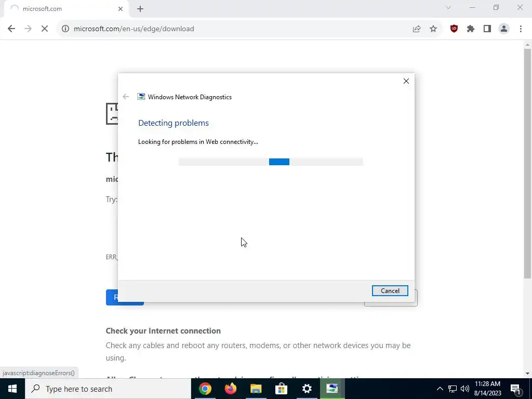Open Microsoft Store from taskbar
The image size is (532, 399).
[281, 389]
